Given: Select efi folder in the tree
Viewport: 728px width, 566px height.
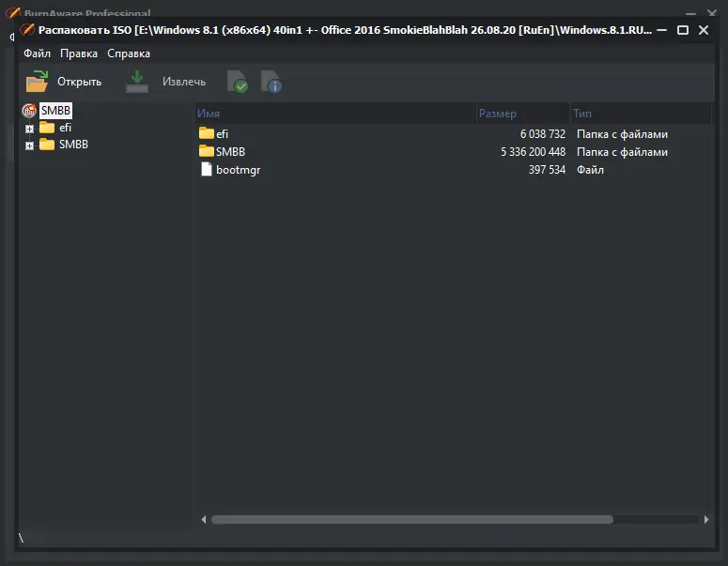Looking at the screenshot, I should tap(65, 128).
